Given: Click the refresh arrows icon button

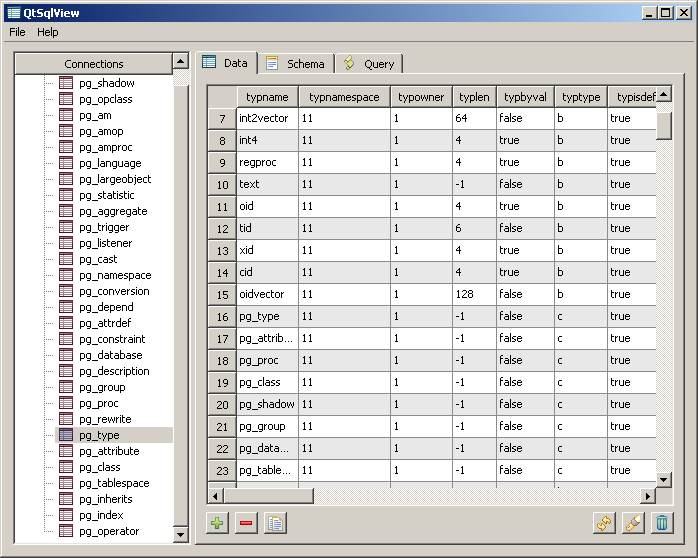Looking at the screenshot, I should point(604,522).
